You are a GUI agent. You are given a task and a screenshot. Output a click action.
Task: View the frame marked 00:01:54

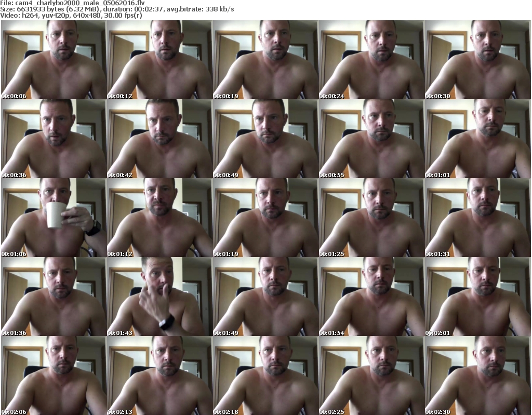click(x=371, y=297)
